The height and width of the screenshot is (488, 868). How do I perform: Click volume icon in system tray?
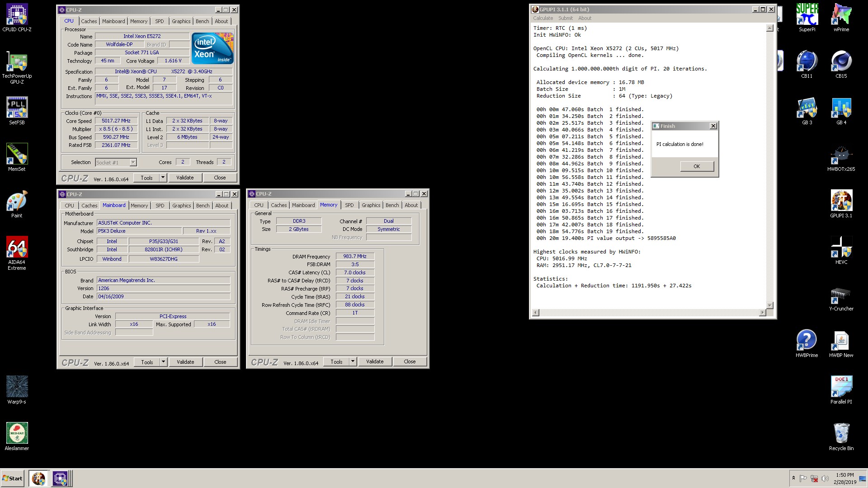coord(825,479)
